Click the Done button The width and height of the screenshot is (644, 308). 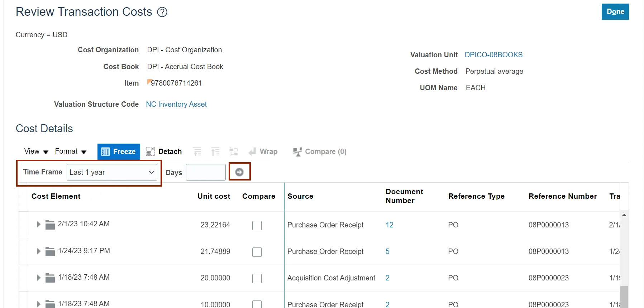point(615,12)
